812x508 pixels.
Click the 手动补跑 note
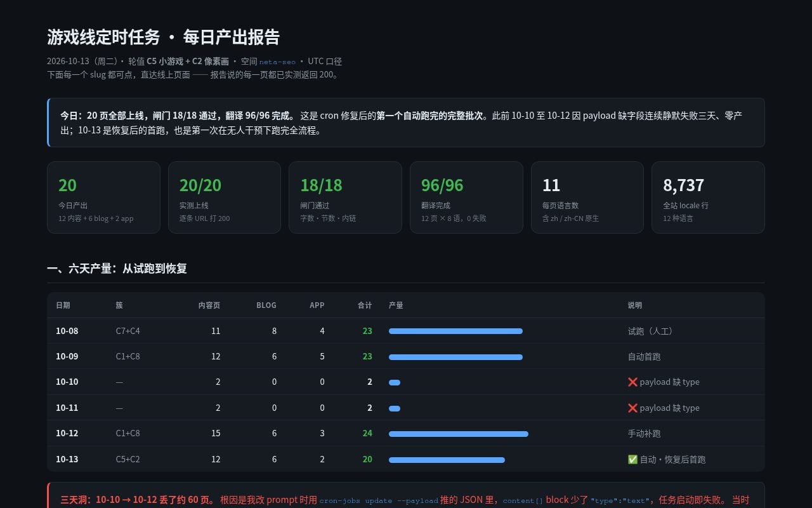645,433
